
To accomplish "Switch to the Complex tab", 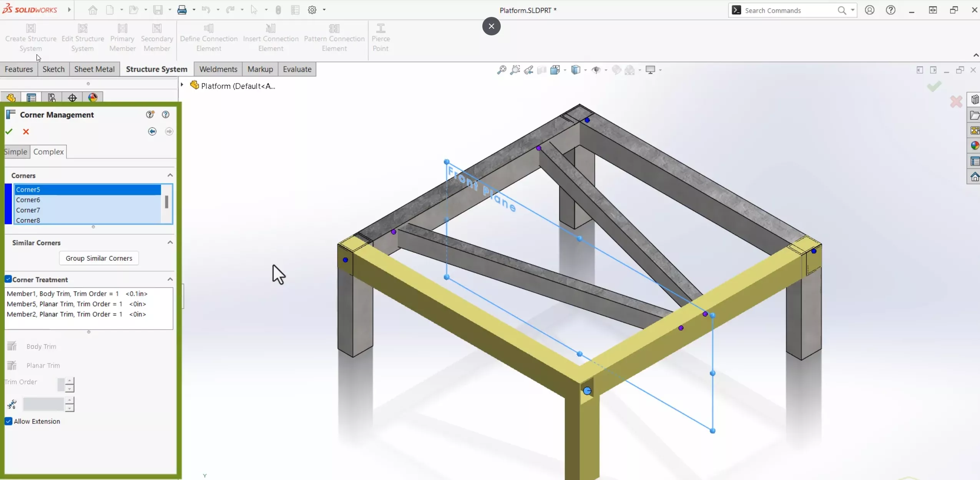I will point(48,152).
